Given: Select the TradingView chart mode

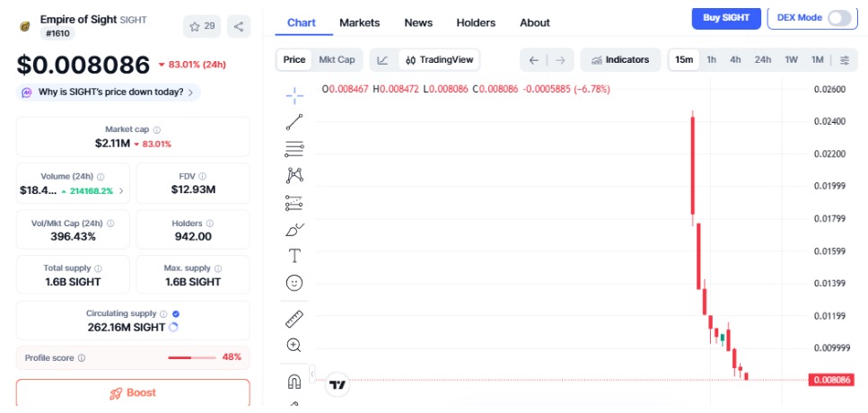Looking at the screenshot, I should pos(439,60).
